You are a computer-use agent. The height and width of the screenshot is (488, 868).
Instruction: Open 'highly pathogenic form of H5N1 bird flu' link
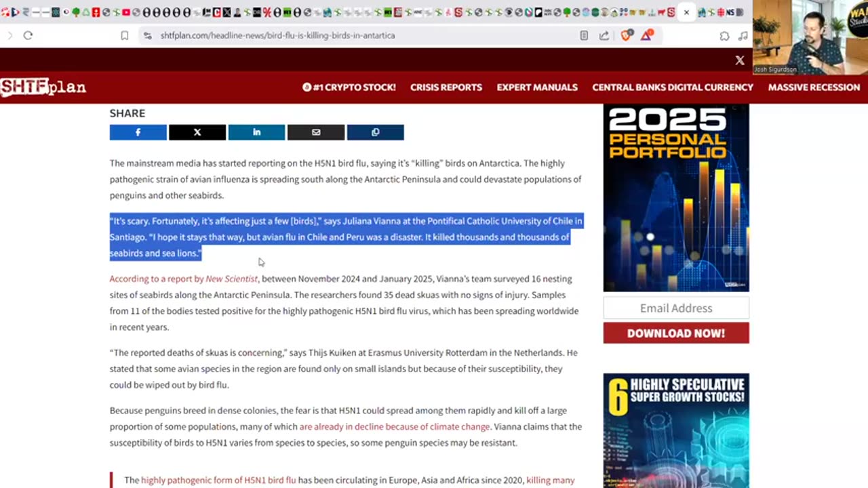click(218, 480)
